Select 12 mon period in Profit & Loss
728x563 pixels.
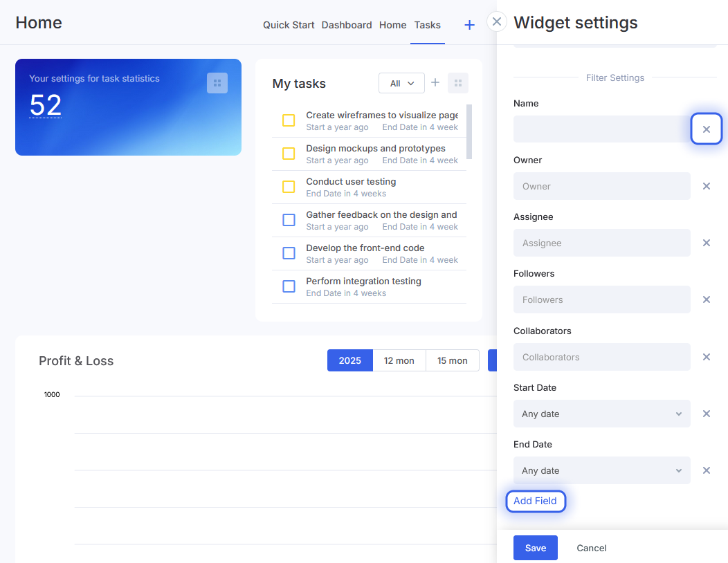click(399, 360)
